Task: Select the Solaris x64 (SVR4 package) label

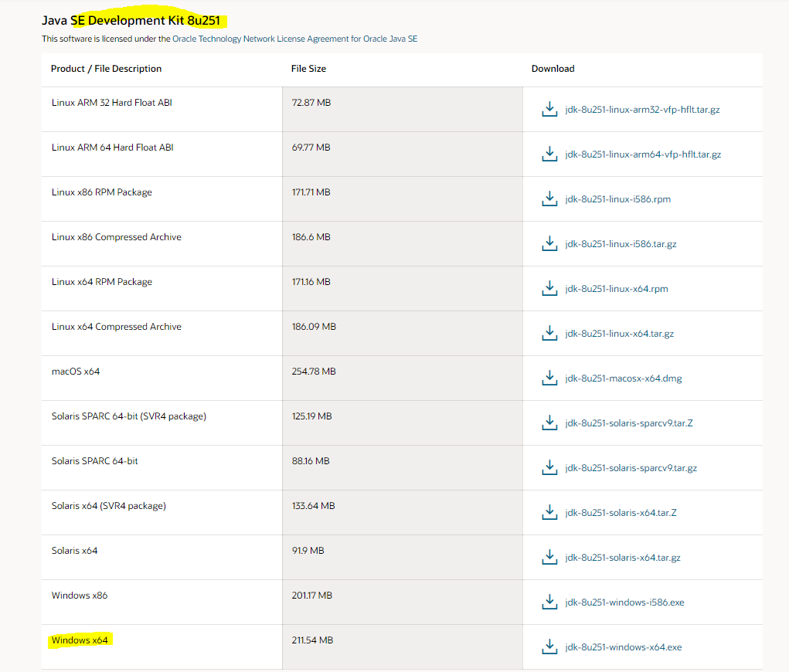Action: click(x=109, y=505)
